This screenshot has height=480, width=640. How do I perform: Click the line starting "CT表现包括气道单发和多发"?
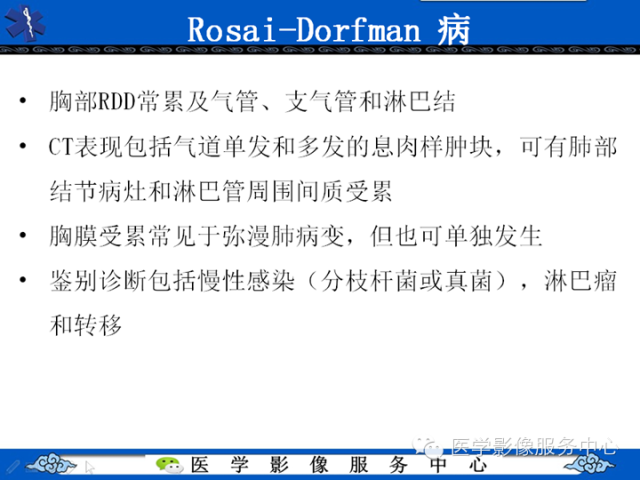point(333,147)
